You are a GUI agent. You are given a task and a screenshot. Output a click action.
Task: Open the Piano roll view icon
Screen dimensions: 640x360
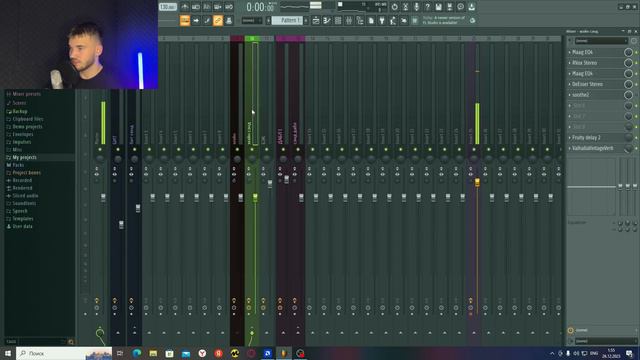coord(327,20)
